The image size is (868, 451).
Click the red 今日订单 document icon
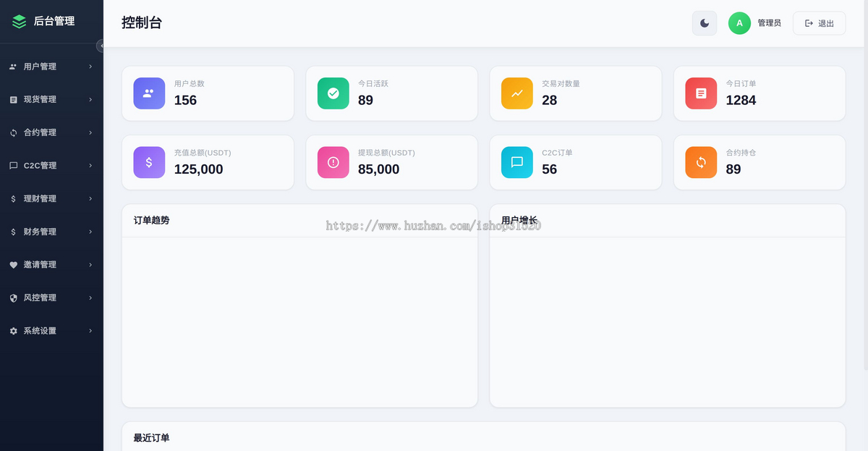tap(701, 93)
